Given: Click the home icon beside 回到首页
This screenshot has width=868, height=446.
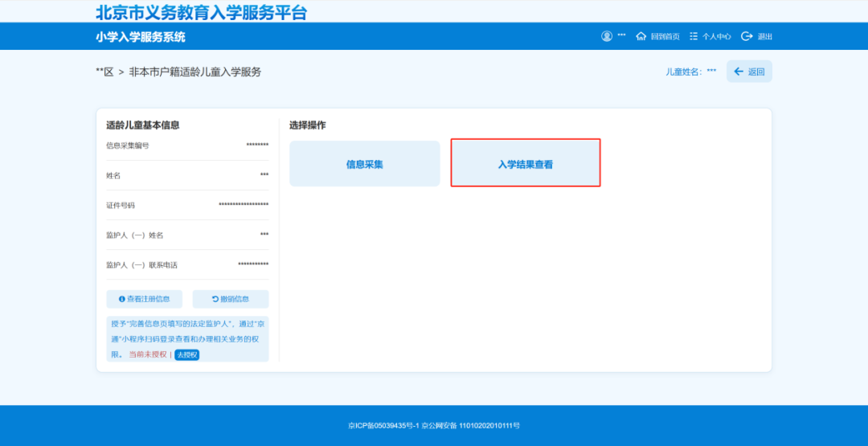Looking at the screenshot, I should coord(641,36).
